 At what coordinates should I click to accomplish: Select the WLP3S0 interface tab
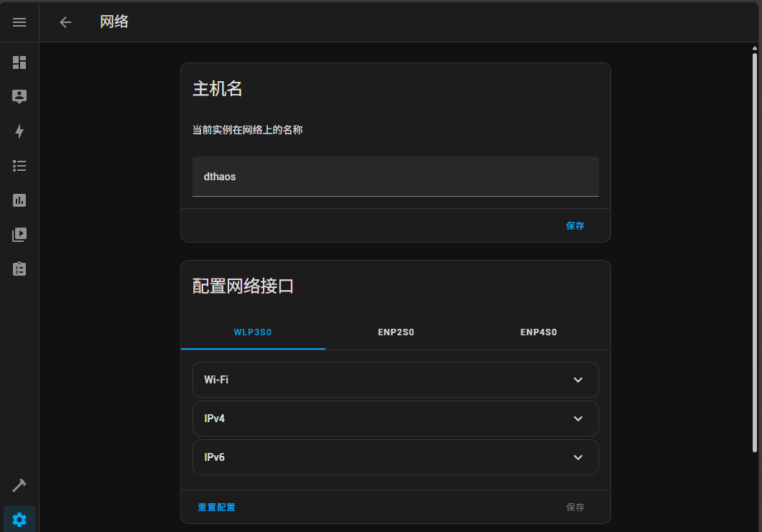[253, 332]
